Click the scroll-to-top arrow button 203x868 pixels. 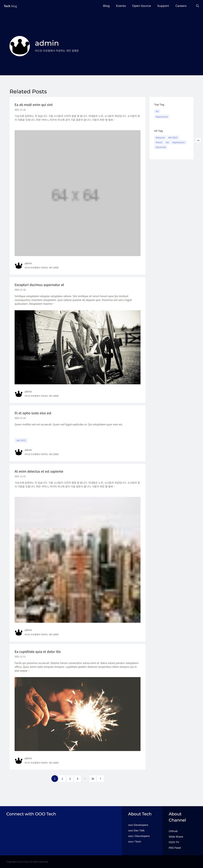(198, 140)
